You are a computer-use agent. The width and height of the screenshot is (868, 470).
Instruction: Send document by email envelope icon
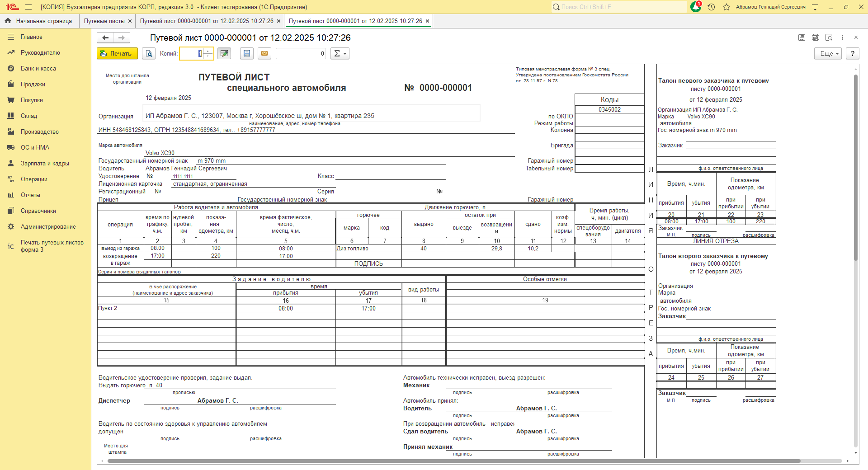pyautogui.click(x=264, y=54)
